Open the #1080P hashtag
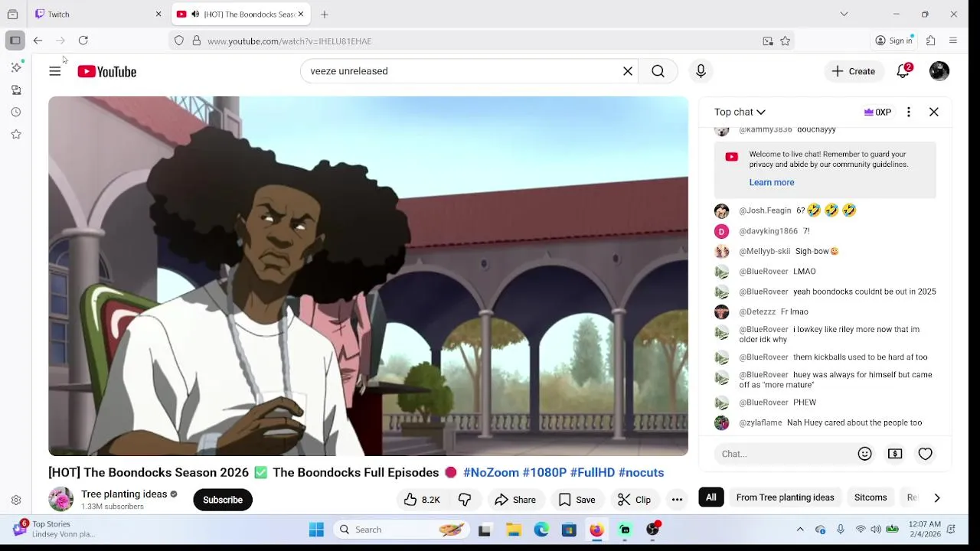This screenshot has width=980, height=551. [544, 473]
